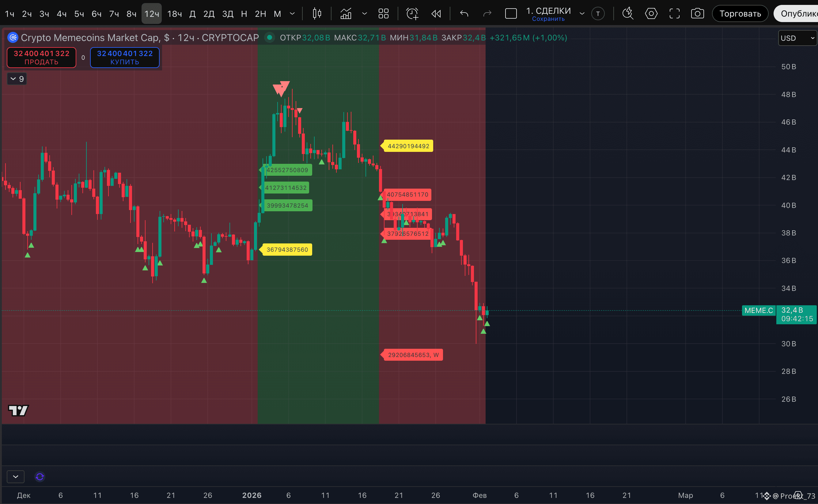
Task: Undo the last chart action
Action: (464, 14)
